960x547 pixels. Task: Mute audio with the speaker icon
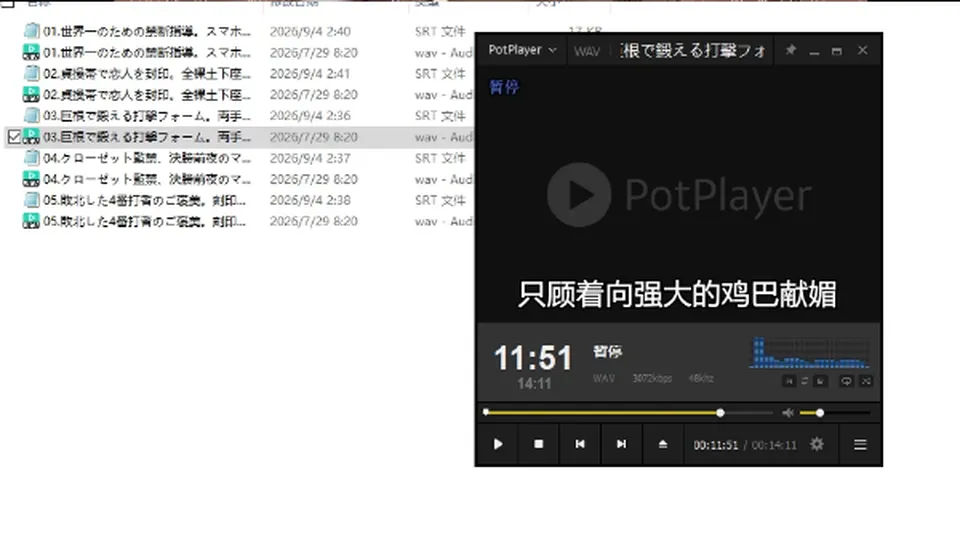coord(788,413)
